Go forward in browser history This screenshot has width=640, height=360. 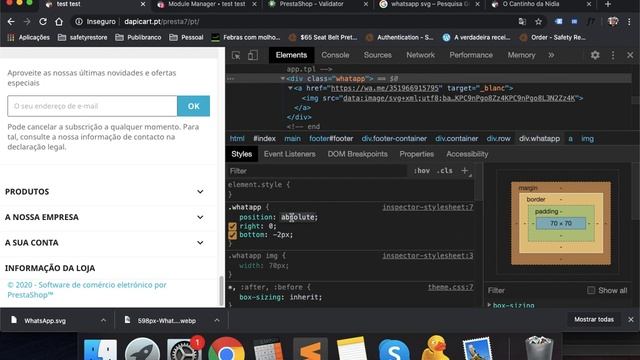(27, 22)
